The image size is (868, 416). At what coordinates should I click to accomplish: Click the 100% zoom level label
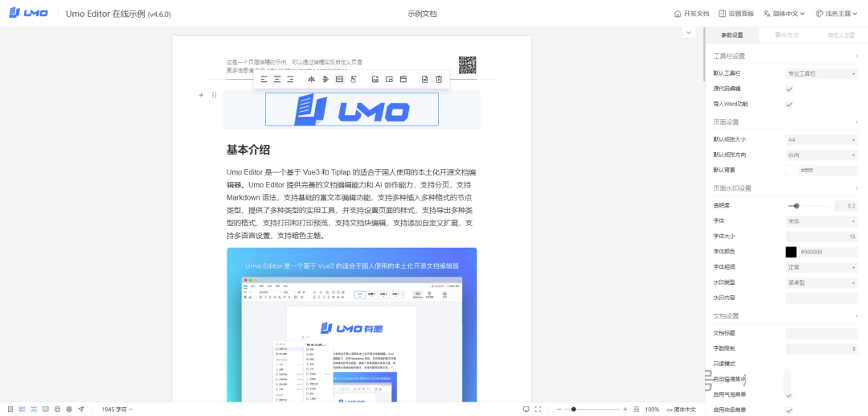coord(652,410)
